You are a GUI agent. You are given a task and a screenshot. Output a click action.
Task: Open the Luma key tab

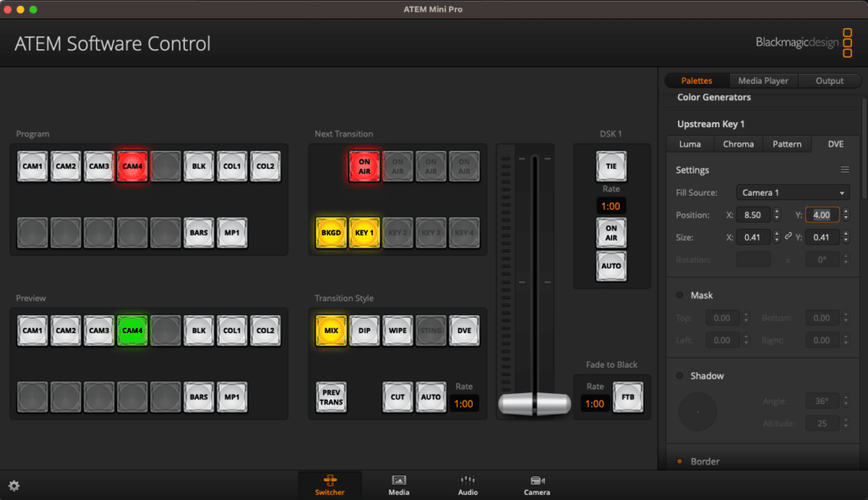[x=690, y=144]
